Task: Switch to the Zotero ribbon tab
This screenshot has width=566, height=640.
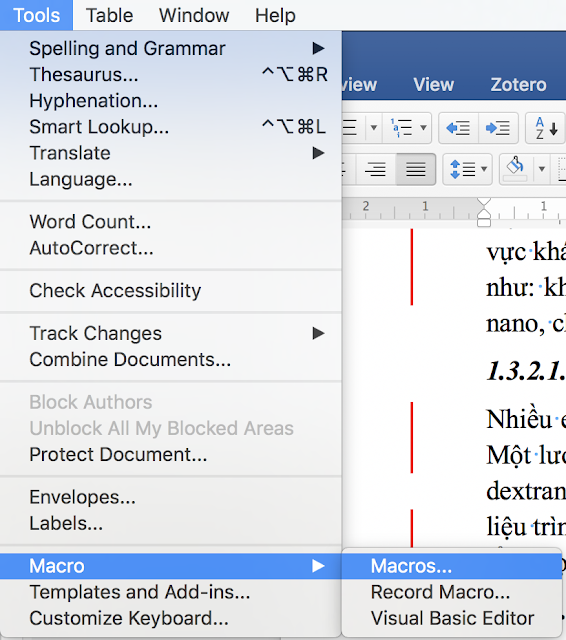Action: coord(518,84)
